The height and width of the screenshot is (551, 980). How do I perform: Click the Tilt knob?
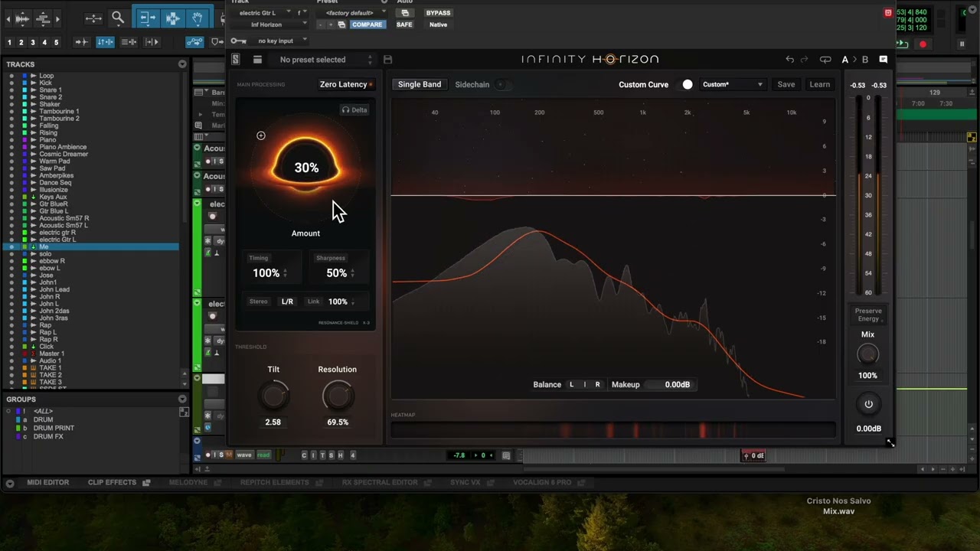coord(273,396)
